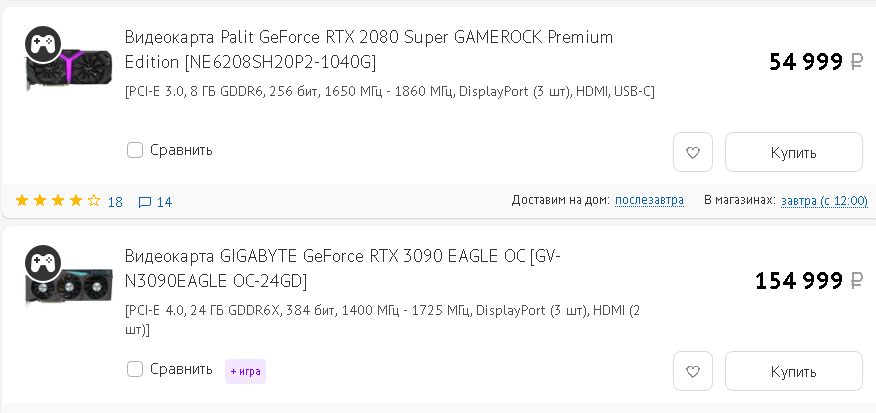Screen dimensions: 876x413
Task: Click the gamepad badge on the Palit card
Action: 41,44
